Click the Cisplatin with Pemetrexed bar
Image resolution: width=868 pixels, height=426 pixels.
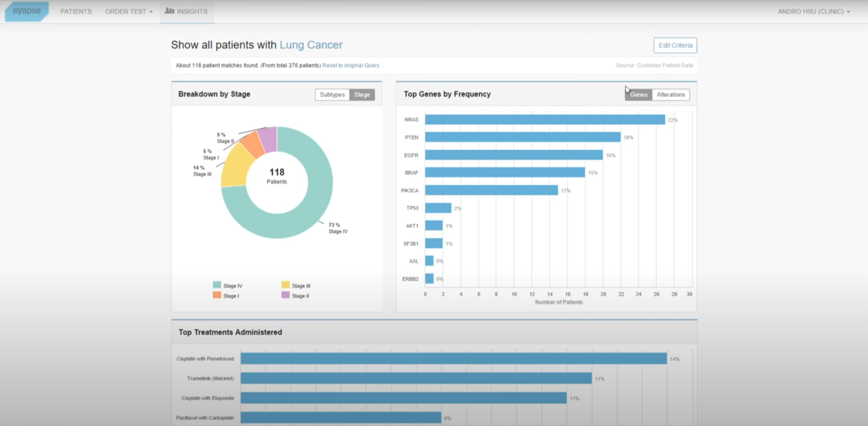453,359
